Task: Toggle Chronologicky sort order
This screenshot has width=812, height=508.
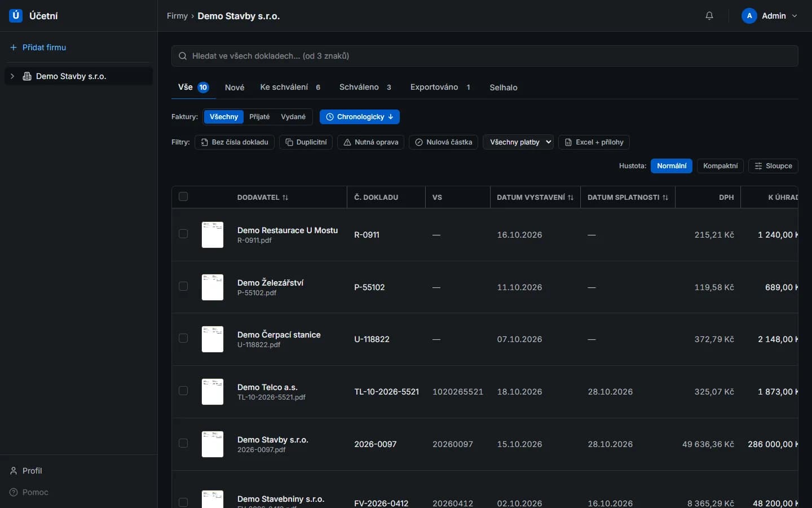Action: pyautogui.click(x=360, y=117)
